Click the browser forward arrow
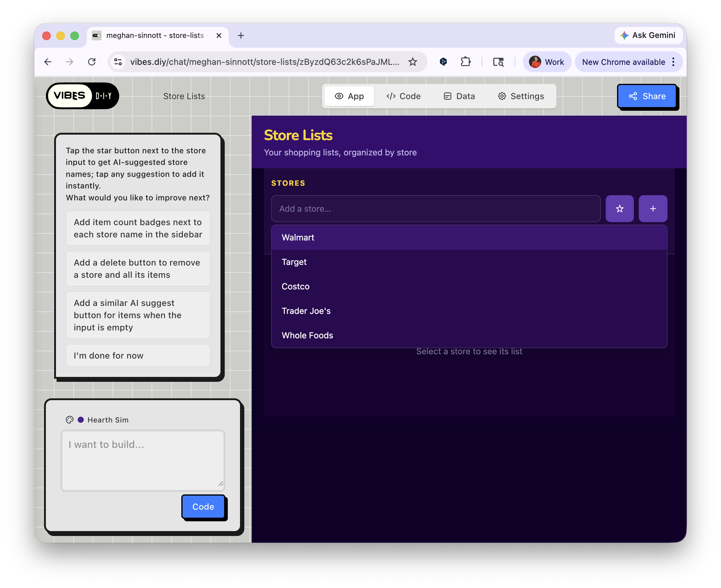Screen dimensions: 721x588 click(x=70, y=62)
